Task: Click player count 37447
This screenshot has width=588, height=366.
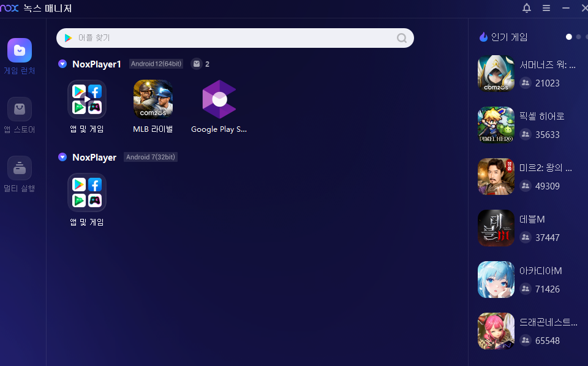Action: [x=547, y=237]
